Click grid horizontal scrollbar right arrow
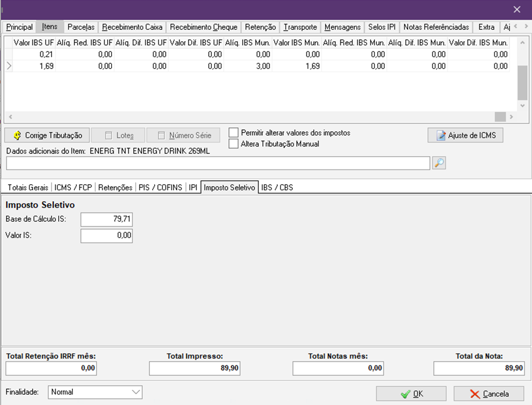Image resolution: width=532 pixels, height=405 pixels. pyautogui.click(x=511, y=117)
